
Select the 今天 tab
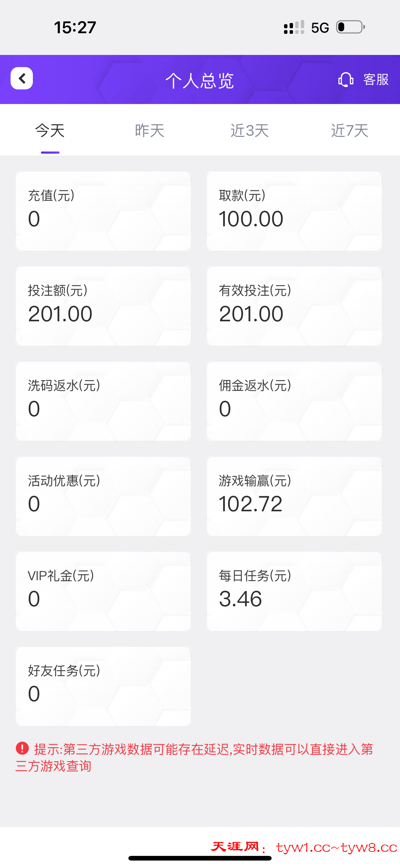pyautogui.click(x=50, y=130)
